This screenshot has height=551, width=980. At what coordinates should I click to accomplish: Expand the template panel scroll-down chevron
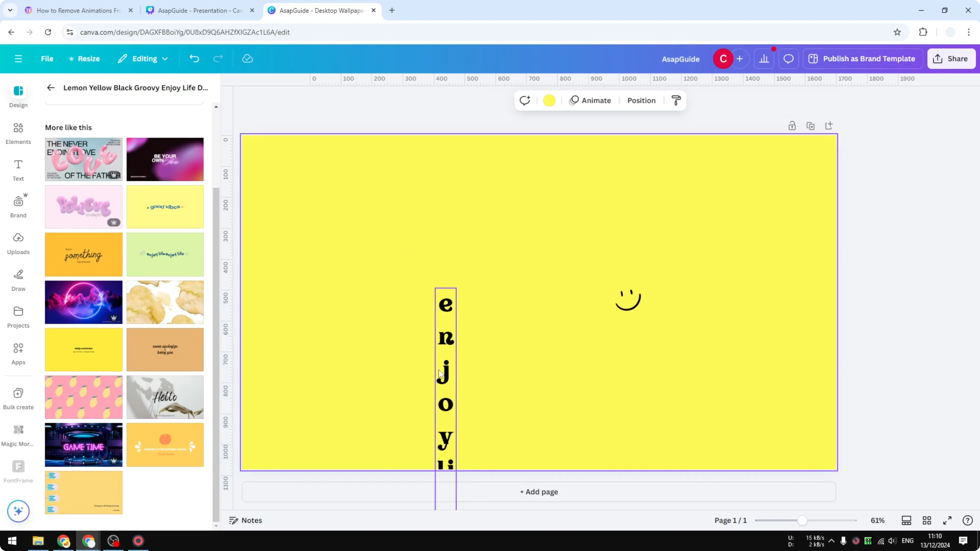point(216,526)
